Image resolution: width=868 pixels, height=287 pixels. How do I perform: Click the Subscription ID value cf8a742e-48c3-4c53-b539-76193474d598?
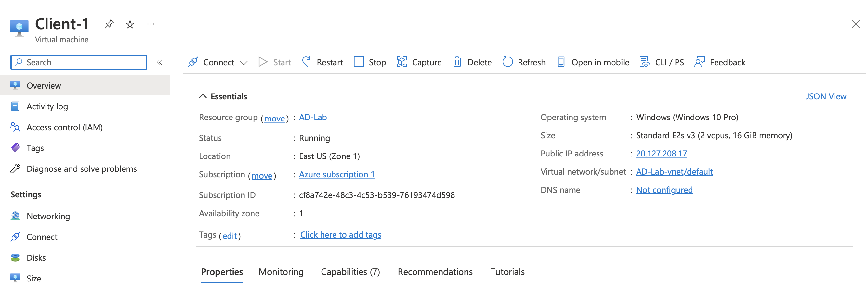(x=377, y=195)
